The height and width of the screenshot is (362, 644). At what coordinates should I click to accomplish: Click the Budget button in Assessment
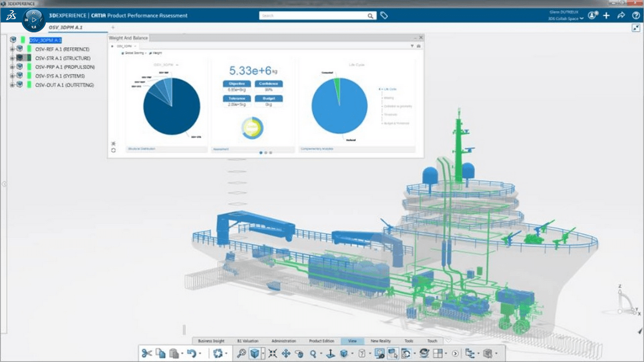(x=269, y=99)
